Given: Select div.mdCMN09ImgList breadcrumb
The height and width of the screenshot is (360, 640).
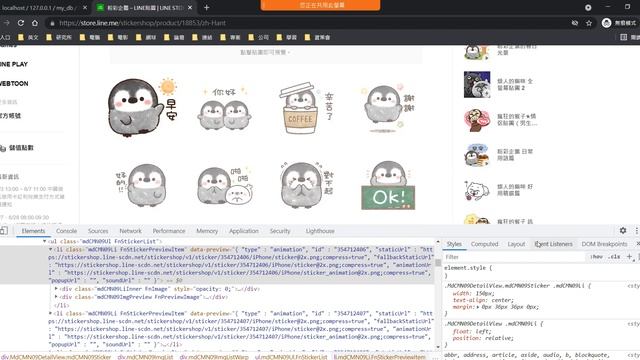Looking at the screenshot, I should point(145,357).
